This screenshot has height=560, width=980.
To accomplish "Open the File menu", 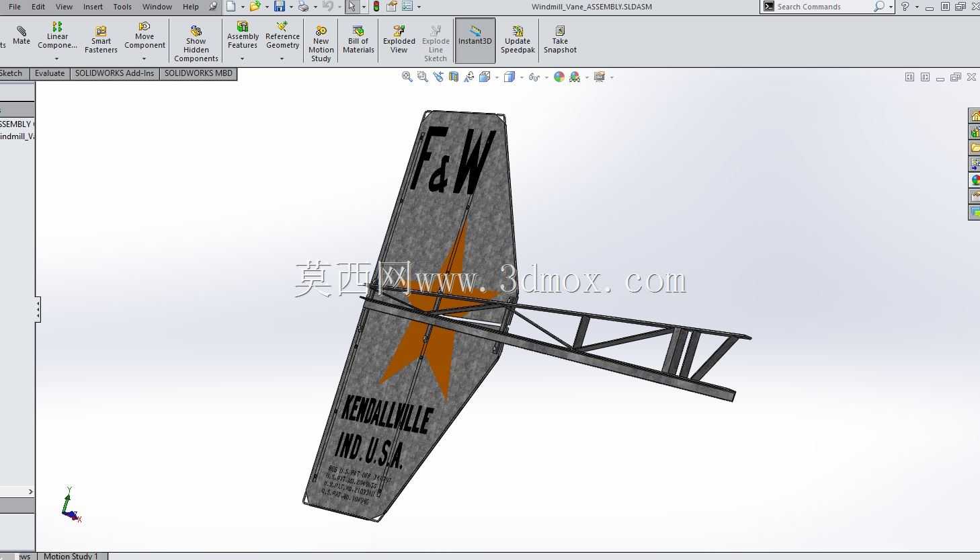I will (15, 7).
